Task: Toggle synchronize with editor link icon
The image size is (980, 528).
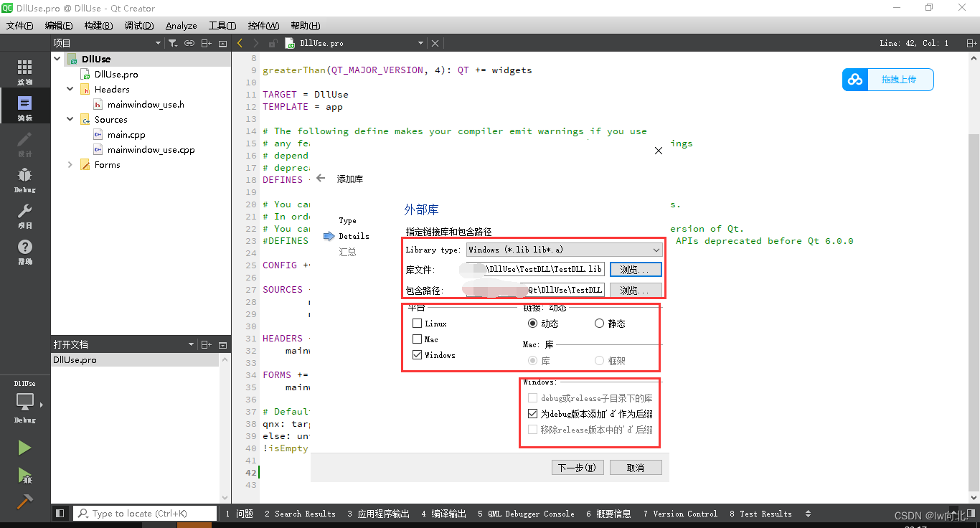Action: point(189,43)
